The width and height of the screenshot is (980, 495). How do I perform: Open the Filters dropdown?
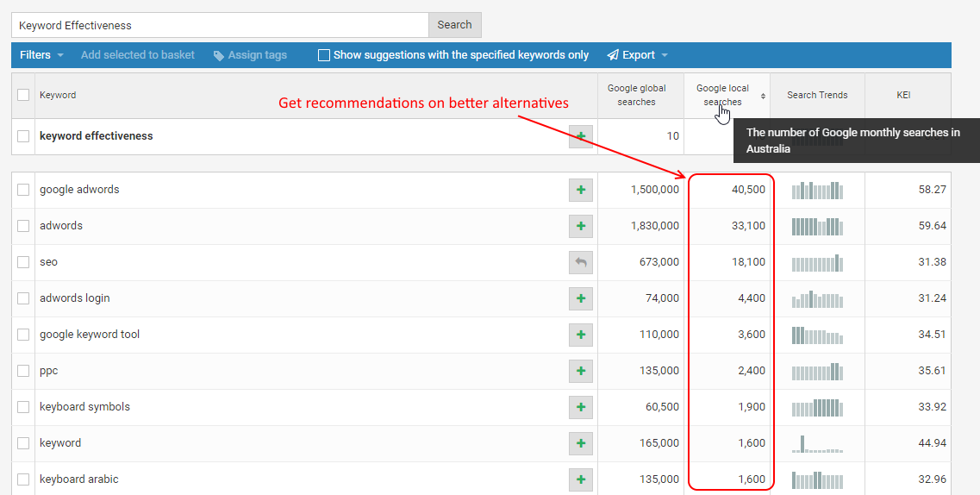point(41,55)
